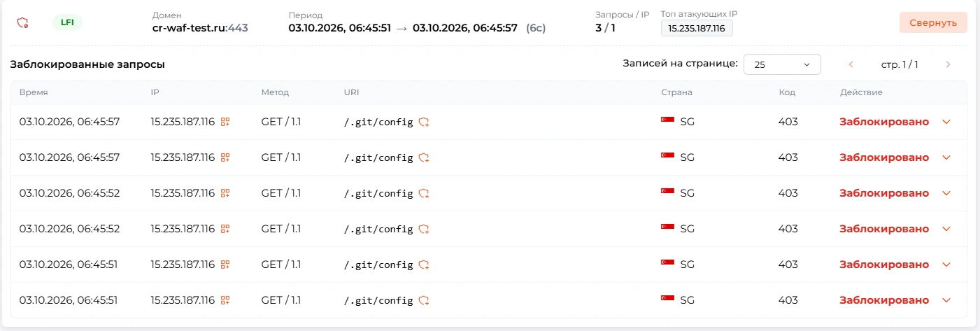Click /.git/config URI in upper 06:45:52 row
The height and width of the screenshot is (331, 980).
click(x=378, y=193)
